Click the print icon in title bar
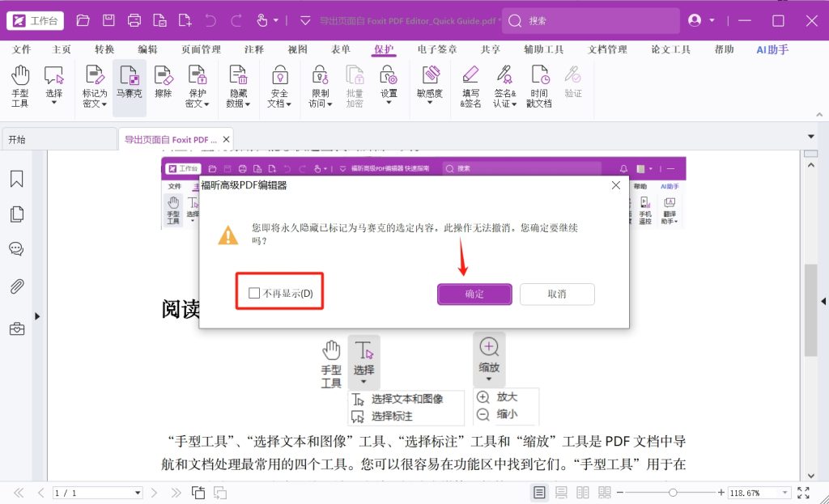The width and height of the screenshot is (829, 504). (x=134, y=20)
